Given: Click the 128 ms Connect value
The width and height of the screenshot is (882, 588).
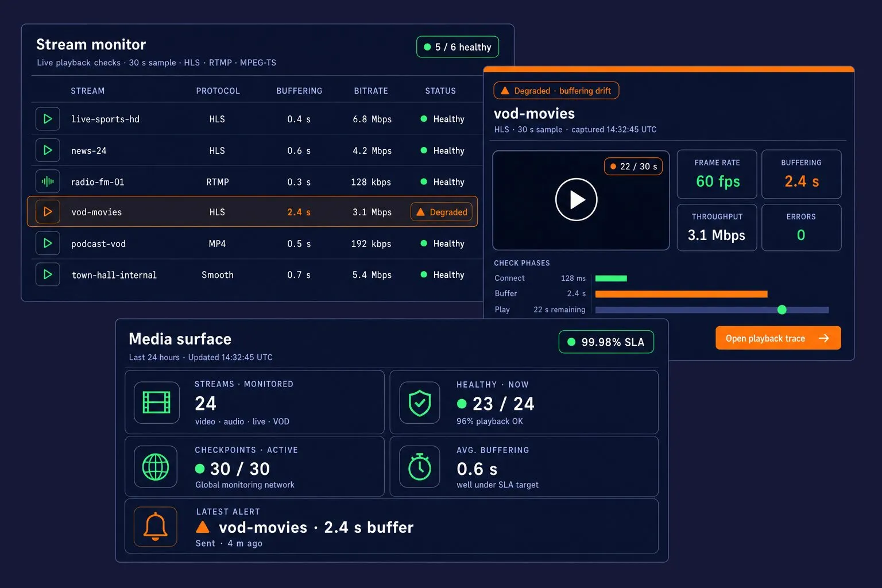Looking at the screenshot, I should tap(573, 278).
